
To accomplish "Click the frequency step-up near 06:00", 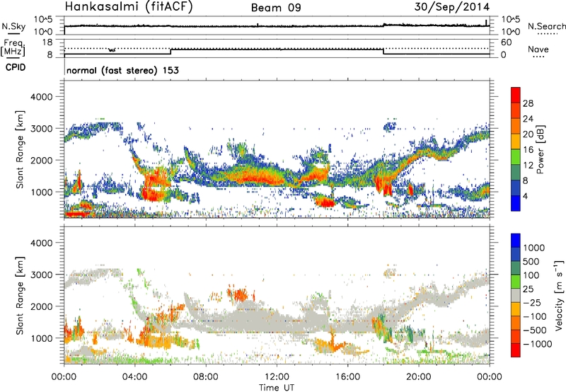I will tap(171, 51).
